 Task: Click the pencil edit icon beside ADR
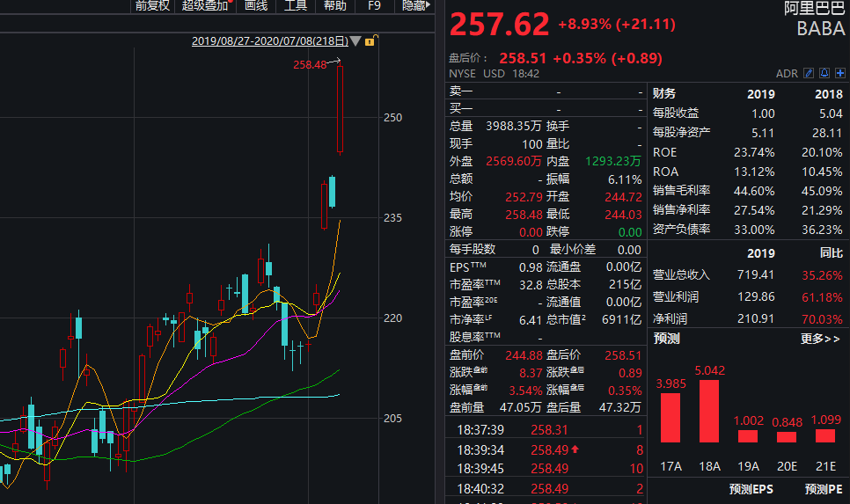[809, 73]
